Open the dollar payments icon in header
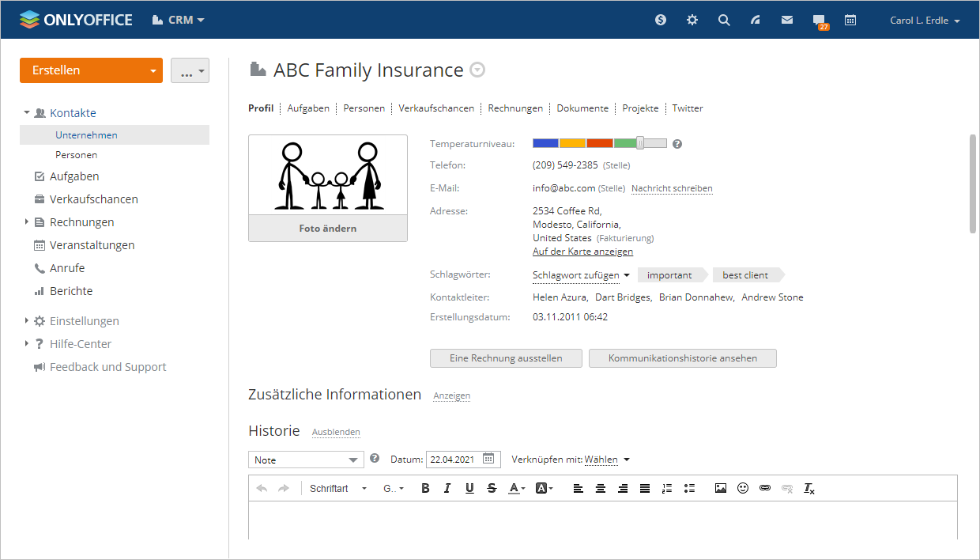The height and width of the screenshot is (560, 980). pos(661,21)
